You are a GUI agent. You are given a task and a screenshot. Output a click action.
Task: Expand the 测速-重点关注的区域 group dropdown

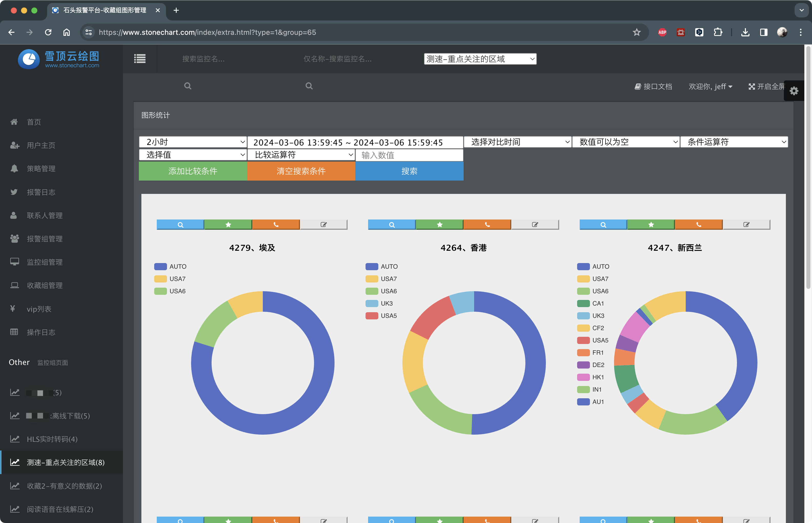coord(480,59)
